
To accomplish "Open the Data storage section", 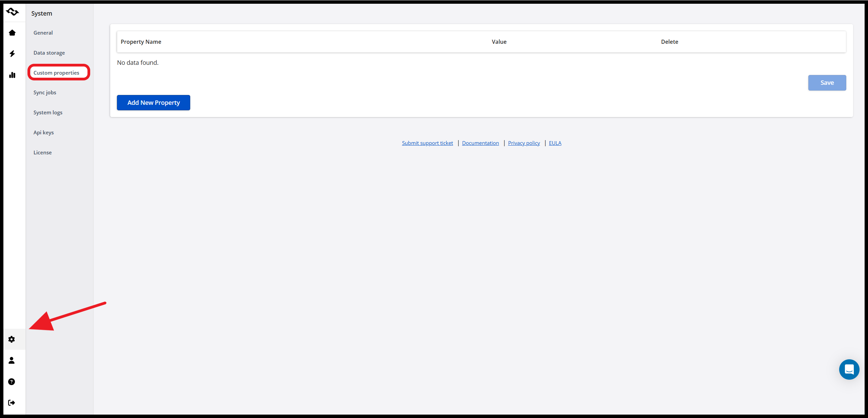I will tap(49, 53).
